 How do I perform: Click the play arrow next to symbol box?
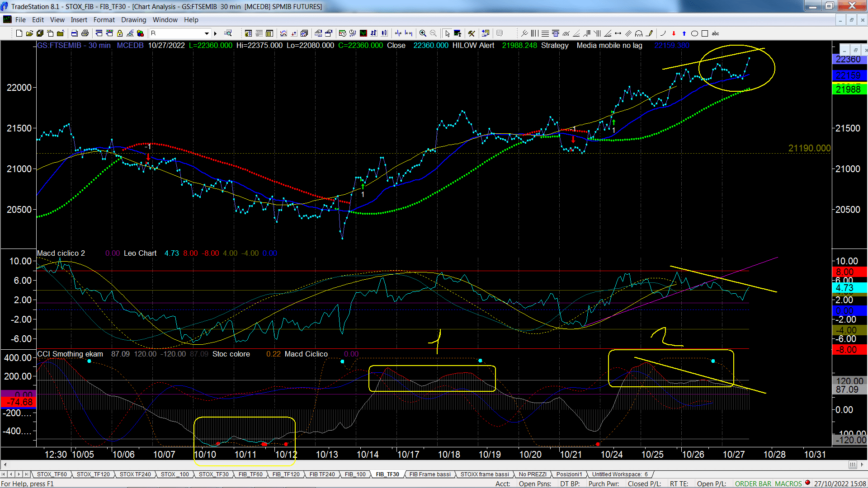coord(216,33)
